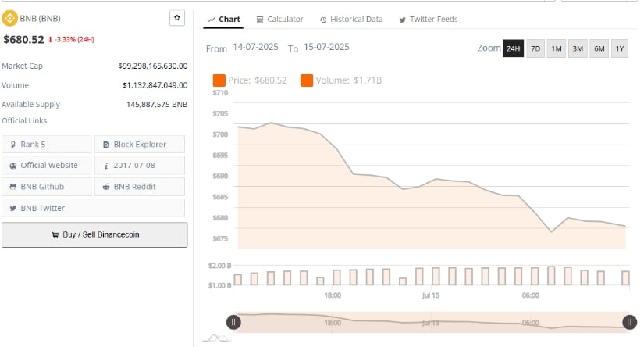Select the 3M zoom range

578,48
